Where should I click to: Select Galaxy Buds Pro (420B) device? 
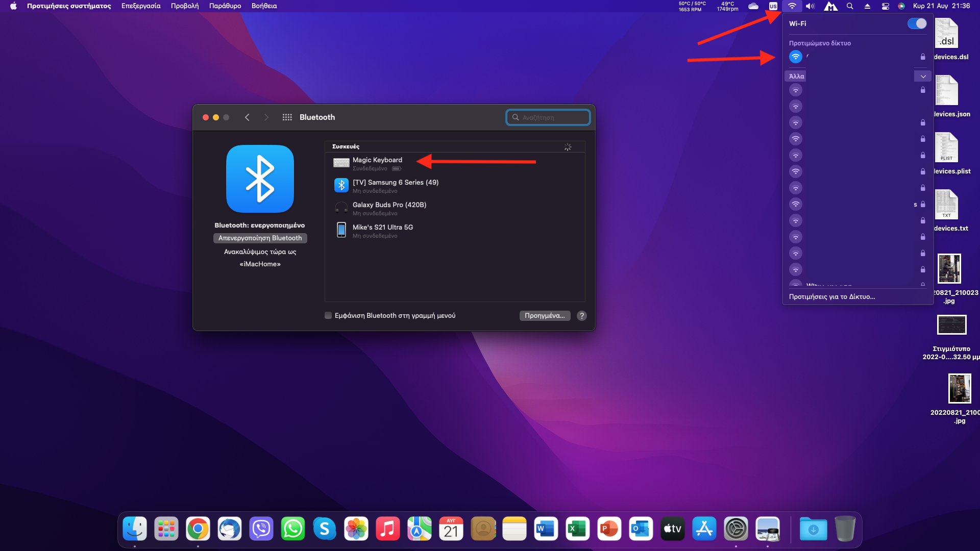pos(389,208)
